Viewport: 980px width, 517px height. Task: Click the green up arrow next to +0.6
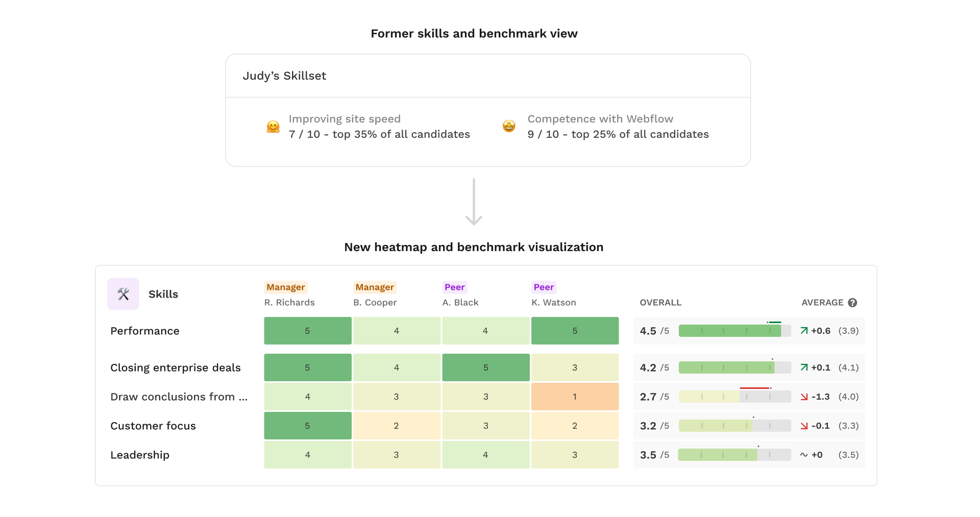[804, 331]
